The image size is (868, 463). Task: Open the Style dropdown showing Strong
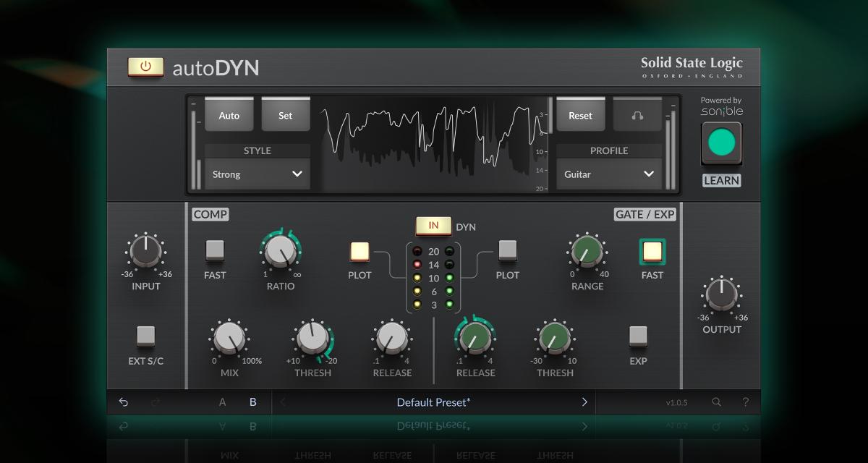[x=257, y=174]
